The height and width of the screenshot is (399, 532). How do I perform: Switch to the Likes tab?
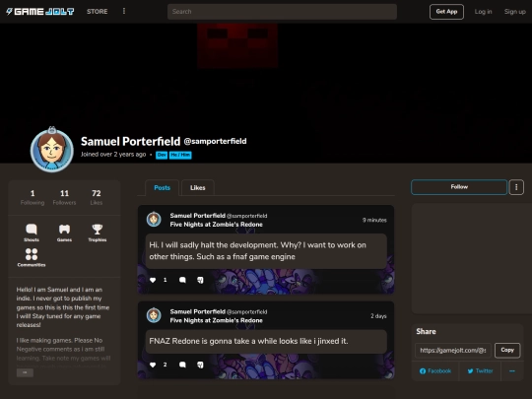pos(197,187)
